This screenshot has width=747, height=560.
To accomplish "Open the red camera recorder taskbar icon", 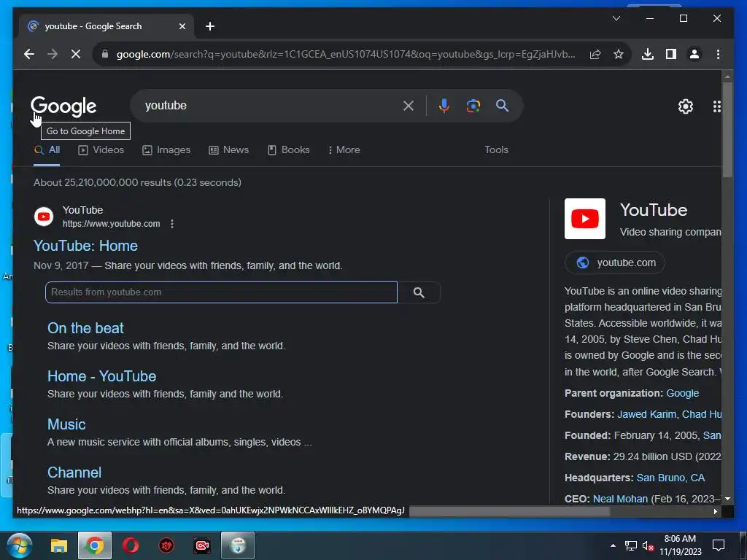I will point(202,545).
